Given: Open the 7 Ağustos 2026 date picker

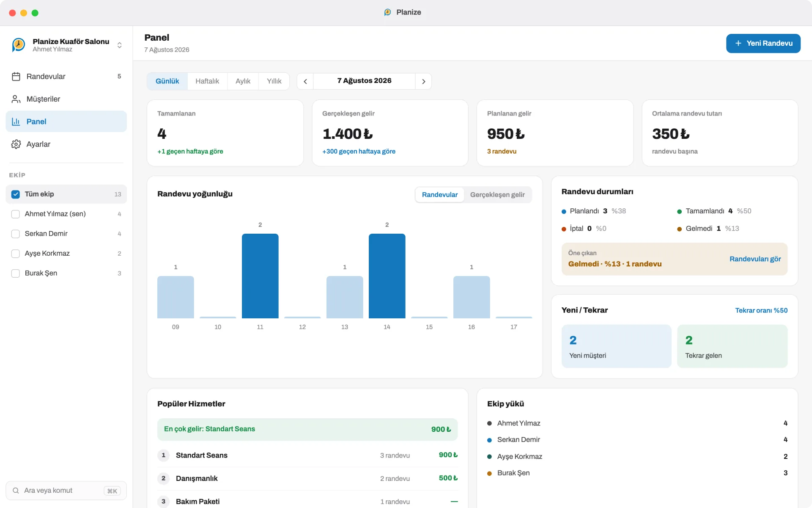Looking at the screenshot, I should click(364, 81).
